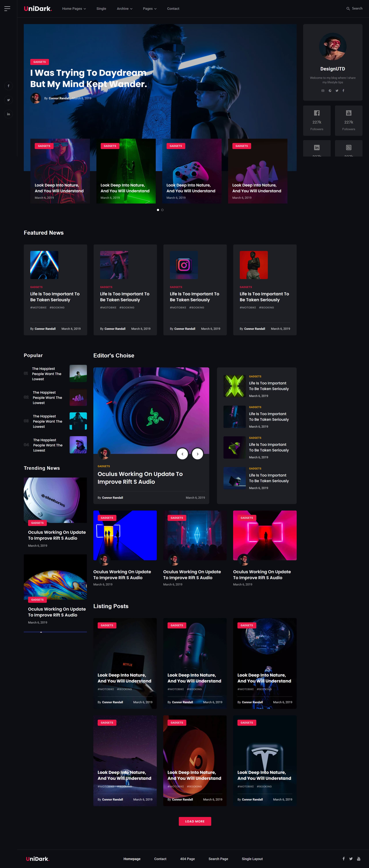
Task: Click the Twitter icon in the footer
Action: (x=351, y=859)
